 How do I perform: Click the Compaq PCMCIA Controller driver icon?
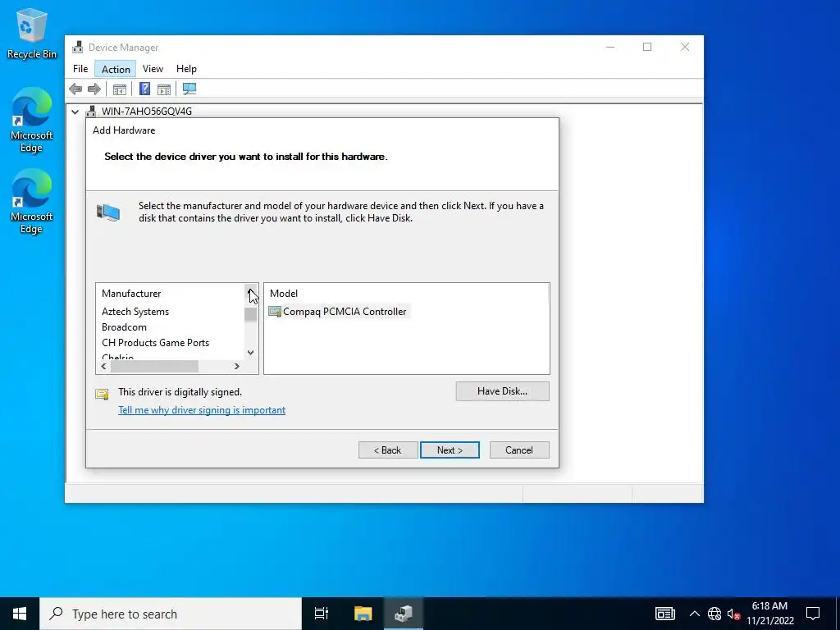[x=275, y=312]
